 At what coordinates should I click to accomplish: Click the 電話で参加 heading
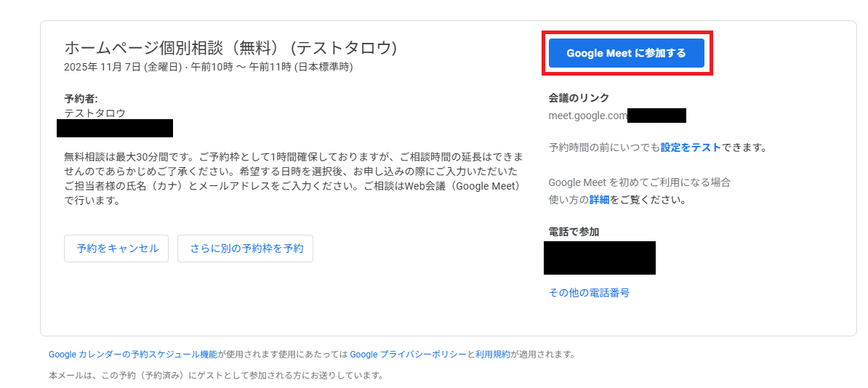(574, 232)
